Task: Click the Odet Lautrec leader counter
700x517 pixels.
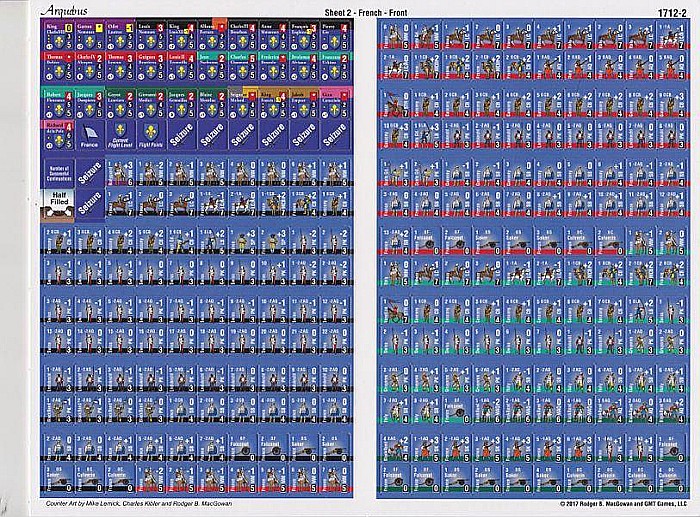Action: (x=120, y=35)
